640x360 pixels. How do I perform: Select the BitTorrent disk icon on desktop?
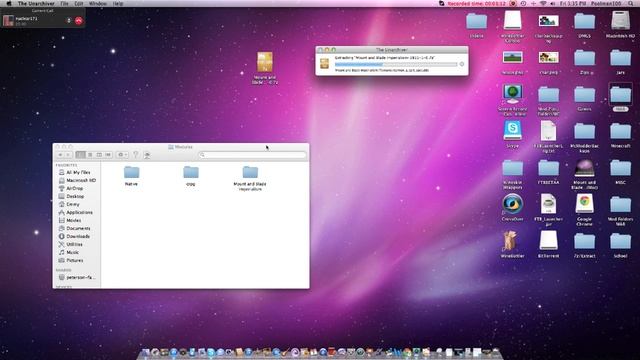pyautogui.click(x=548, y=240)
